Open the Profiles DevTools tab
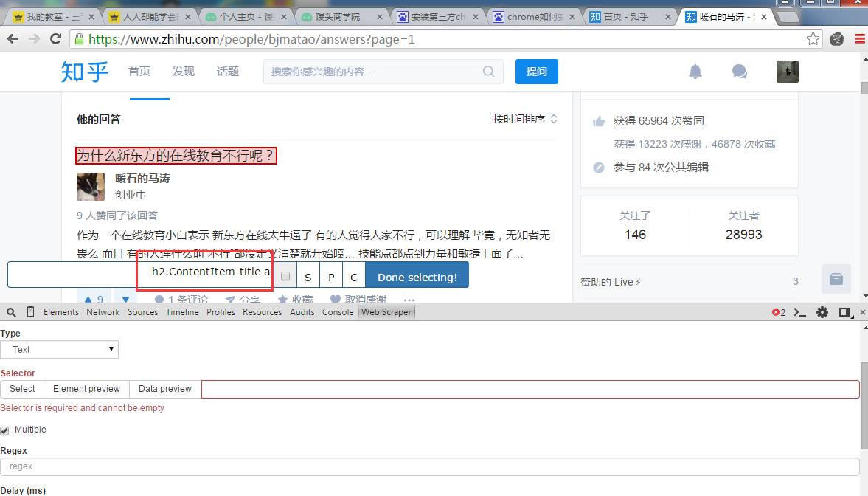 [221, 312]
